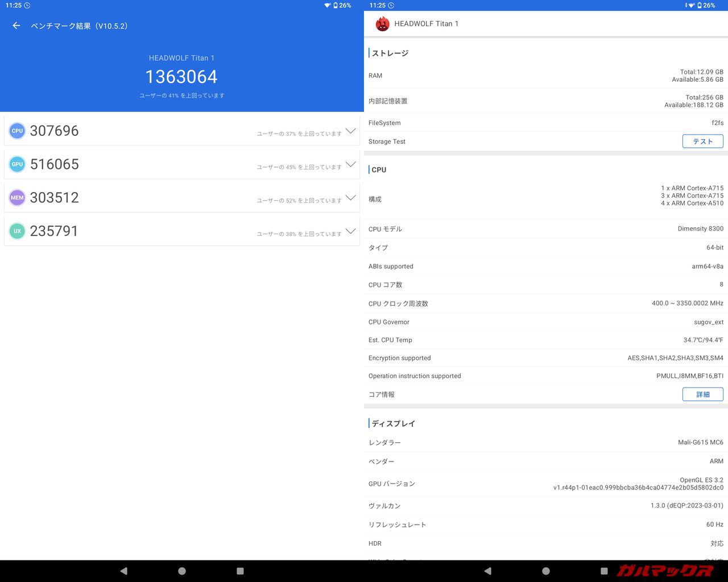
Task: Click the CPU score badge icon
Action: [x=18, y=131]
